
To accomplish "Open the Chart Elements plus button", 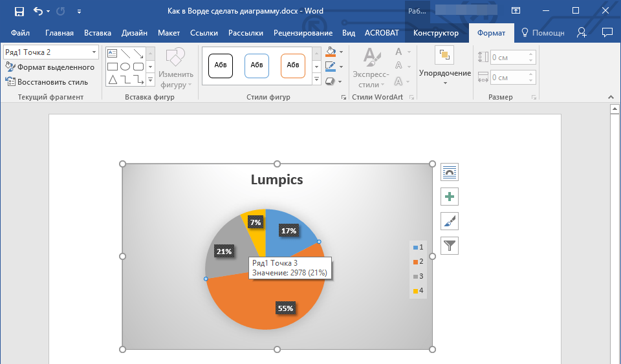I will pyautogui.click(x=449, y=197).
